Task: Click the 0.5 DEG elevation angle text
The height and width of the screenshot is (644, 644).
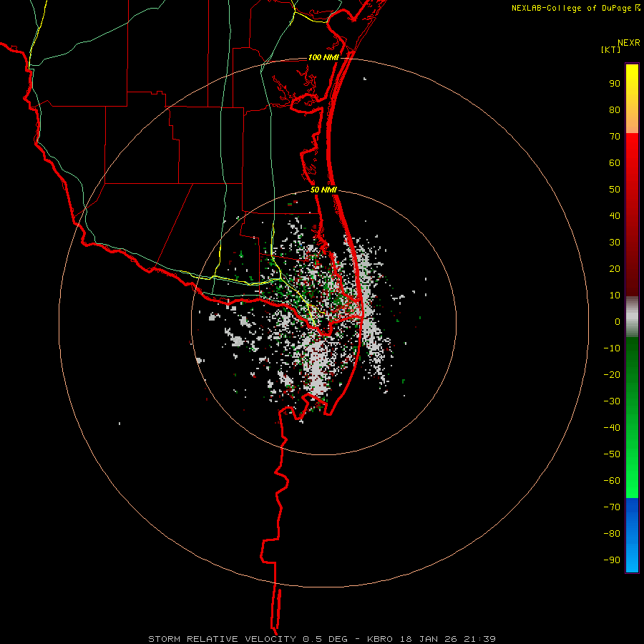Action: pos(326,639)
